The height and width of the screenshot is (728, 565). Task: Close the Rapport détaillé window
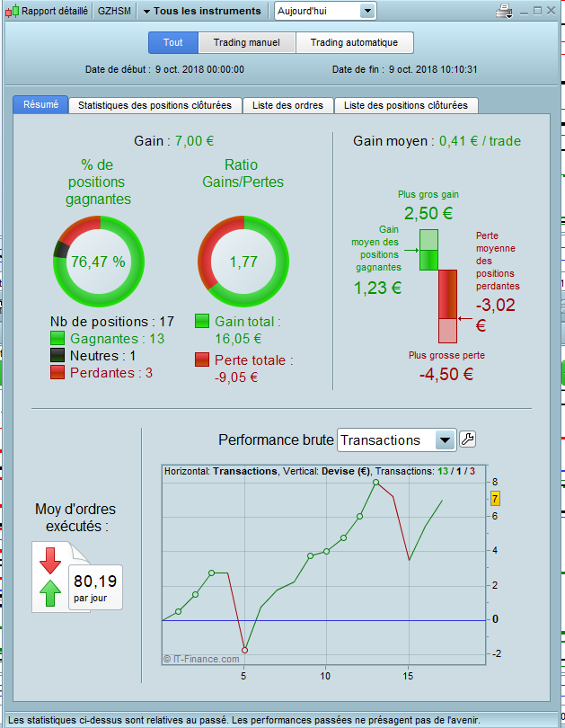coord(552,11)
